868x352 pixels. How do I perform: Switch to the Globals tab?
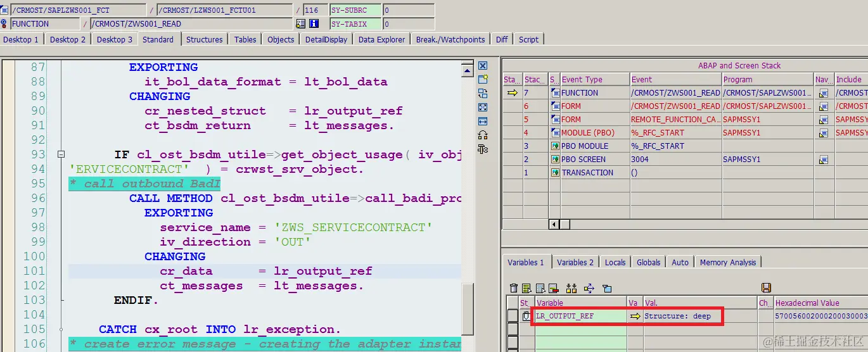click(649, 262)
